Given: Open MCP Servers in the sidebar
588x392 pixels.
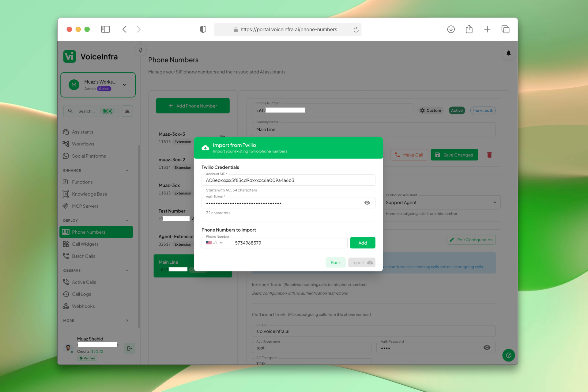Looking at the screenshot, I should click(96, 206).
